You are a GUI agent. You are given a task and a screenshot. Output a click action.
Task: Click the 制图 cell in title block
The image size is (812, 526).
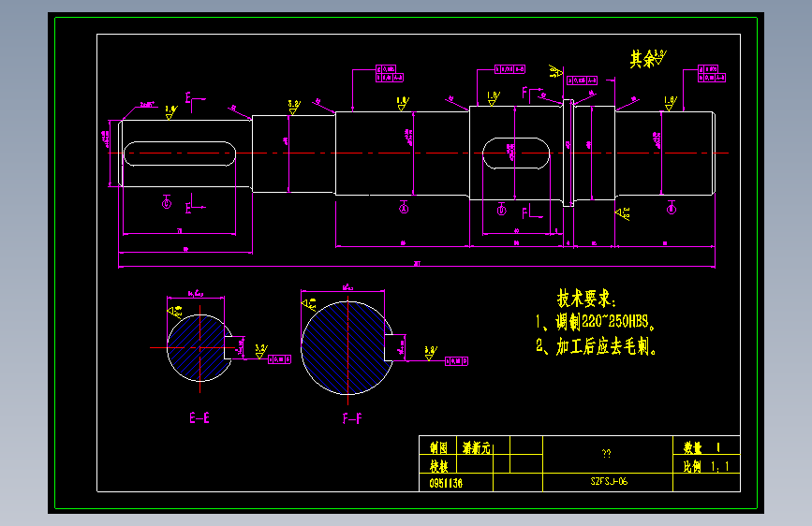coord(437,447)
